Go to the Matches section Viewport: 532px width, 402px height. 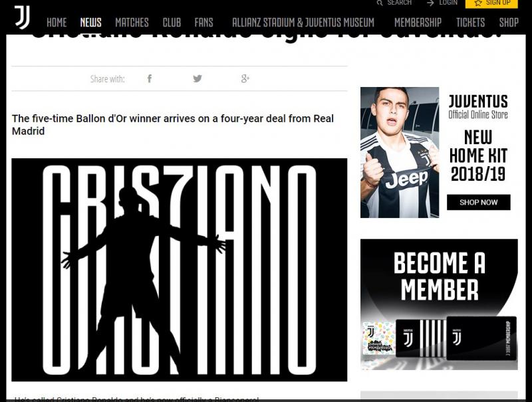(x=132, y=23)
